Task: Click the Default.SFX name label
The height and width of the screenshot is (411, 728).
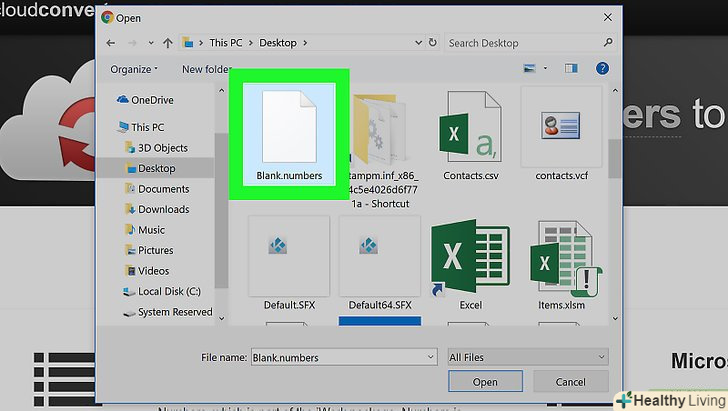Action: click(x=289, y=305)
